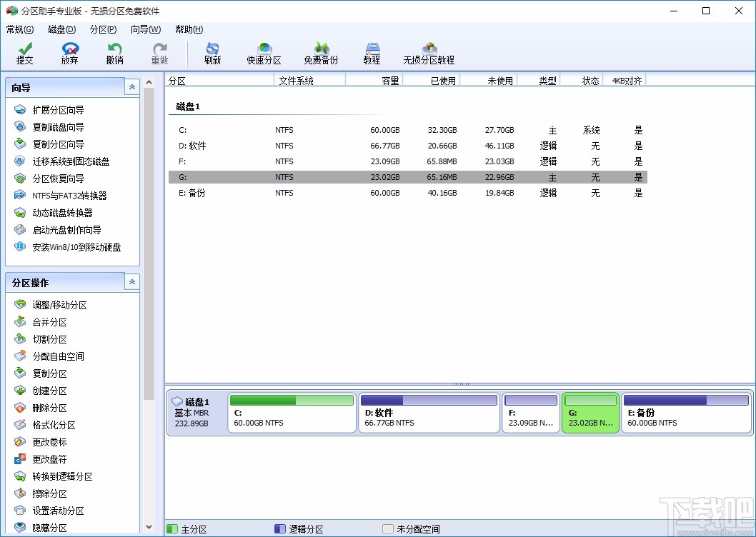The width and height of the screenshot is (756, 537).
Task: Choose 调整/移动分区 operation
Action: [60, 305]
